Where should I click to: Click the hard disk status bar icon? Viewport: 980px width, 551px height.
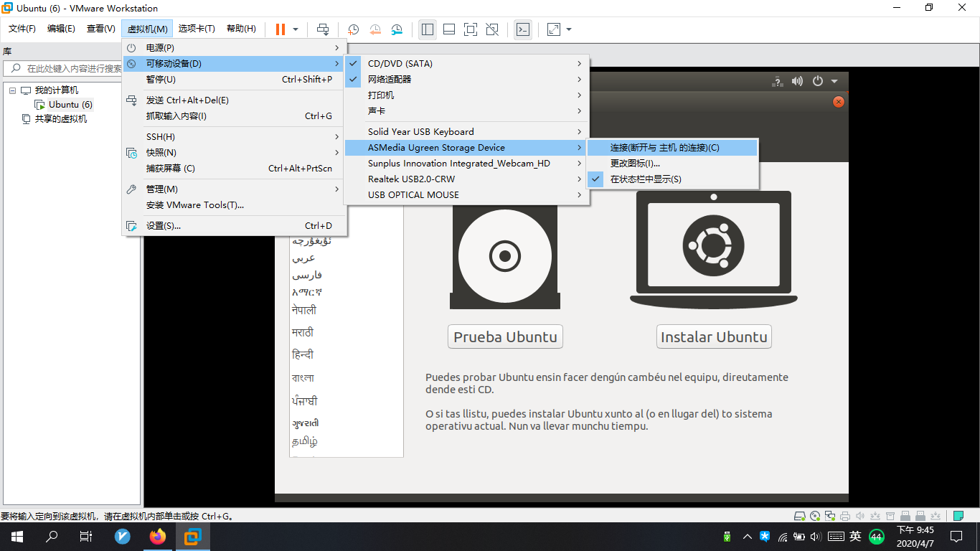point(799,515)
